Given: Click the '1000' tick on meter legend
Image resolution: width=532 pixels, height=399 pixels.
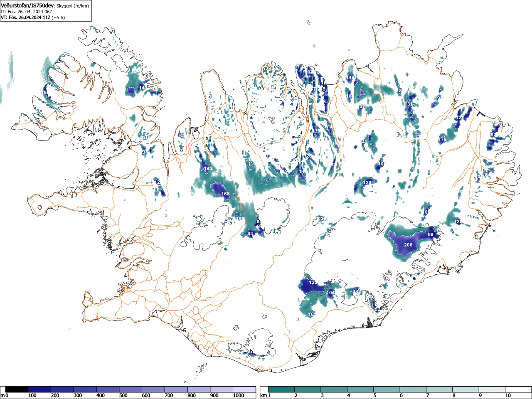Looking at the screenshot, I should (x=238, y=396).
